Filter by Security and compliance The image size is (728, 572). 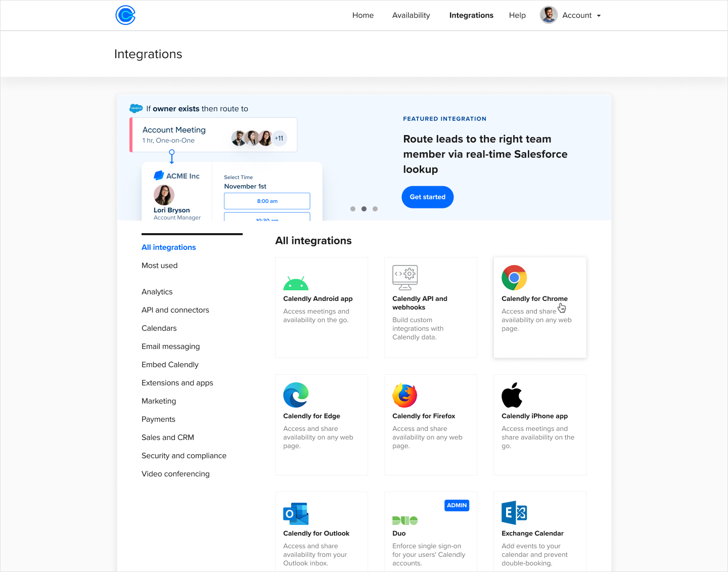[x=184, y=456]
